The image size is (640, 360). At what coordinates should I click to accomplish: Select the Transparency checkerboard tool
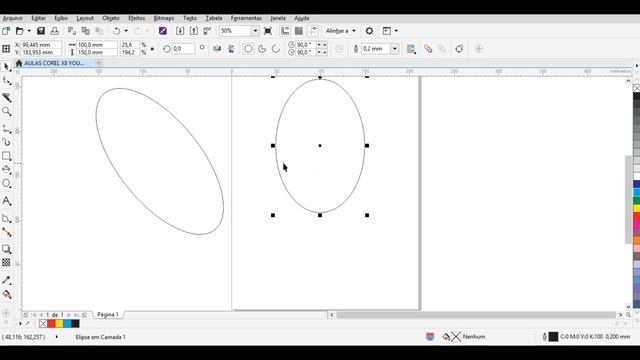click(7, 262)
